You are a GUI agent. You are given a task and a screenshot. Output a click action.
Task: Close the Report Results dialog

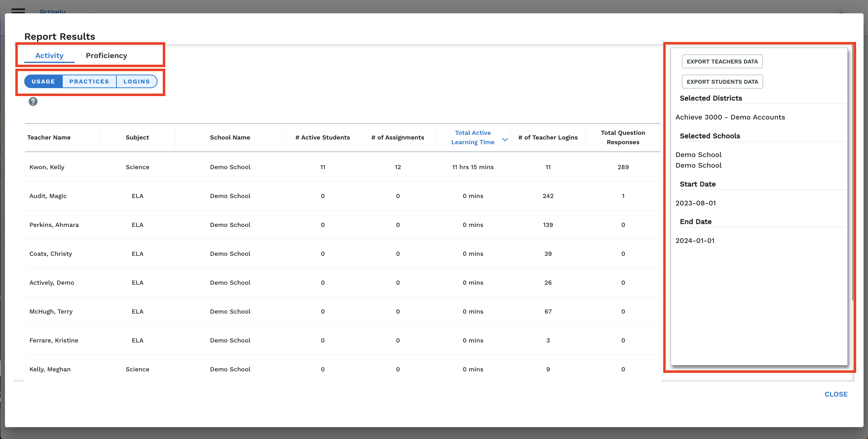836,394
